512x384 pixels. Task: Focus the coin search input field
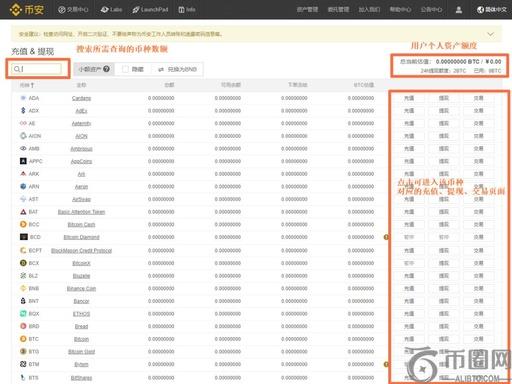[37, 69]
